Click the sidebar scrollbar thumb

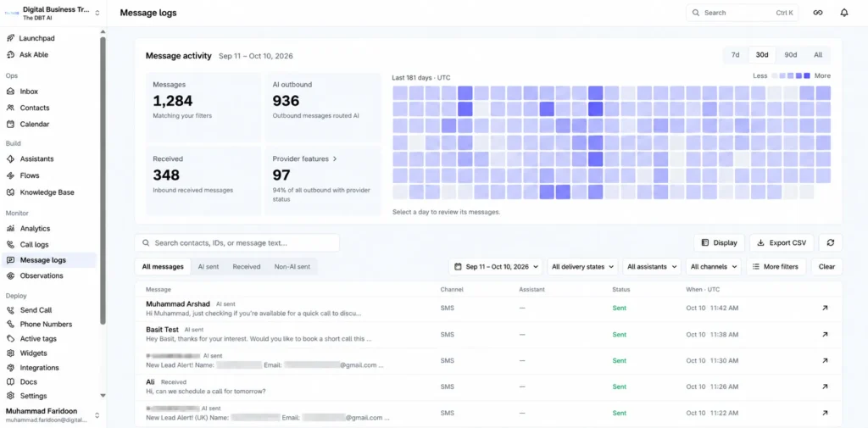pyautogui.click(x=103, y=180)
